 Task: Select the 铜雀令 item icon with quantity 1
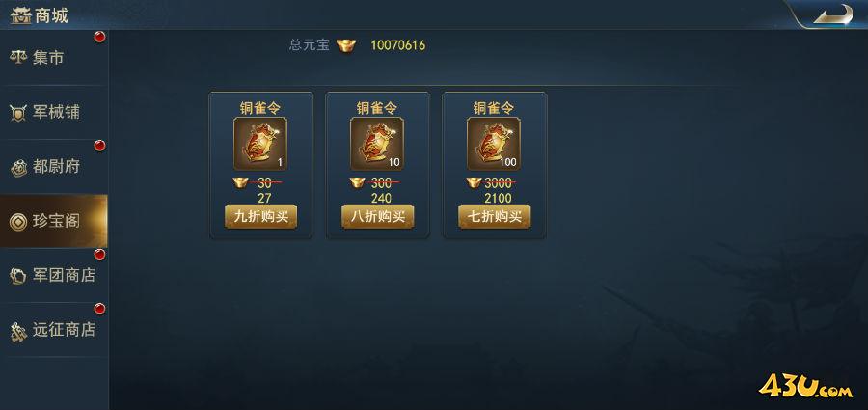coord(260,144)
